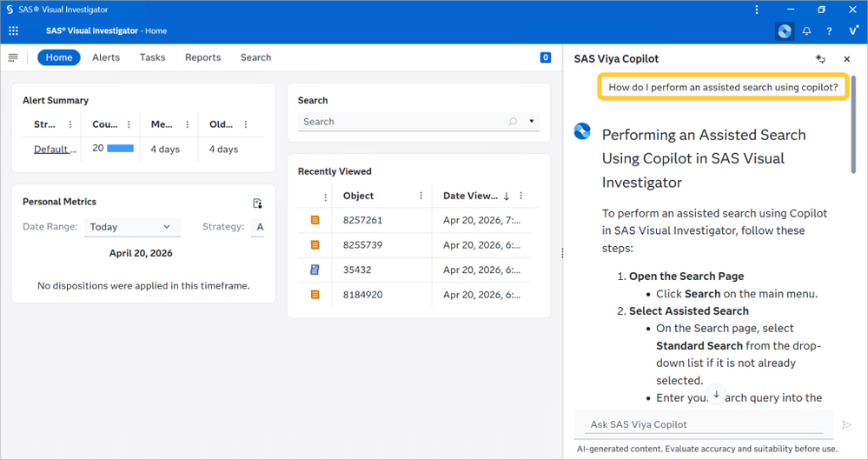The width and height of the screenshot is (868, 460).
Task: Switch to the Tasks tab
Action: [152, 57]
